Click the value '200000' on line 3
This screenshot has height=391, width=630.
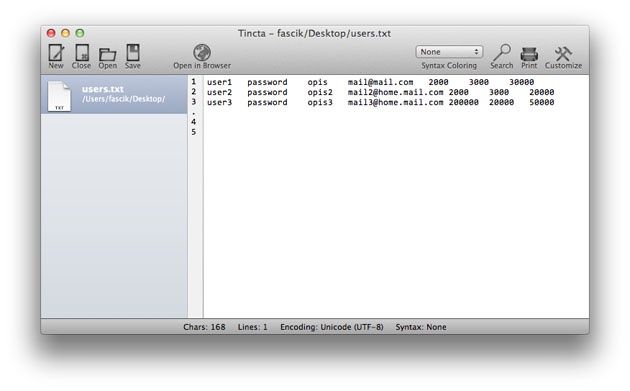(x=464, y=102)
